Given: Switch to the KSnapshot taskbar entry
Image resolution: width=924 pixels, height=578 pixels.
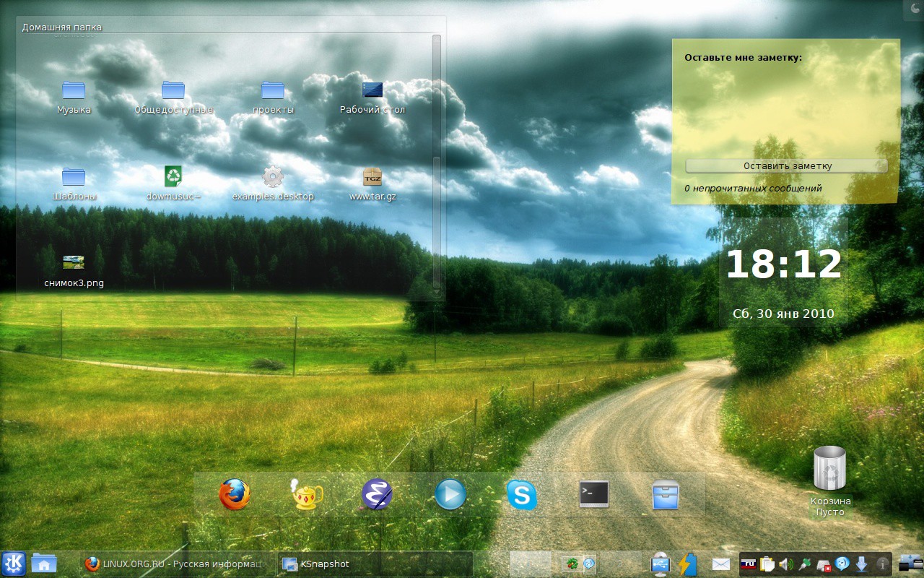Looking at the screenshot, I should (x=375, y=564).
